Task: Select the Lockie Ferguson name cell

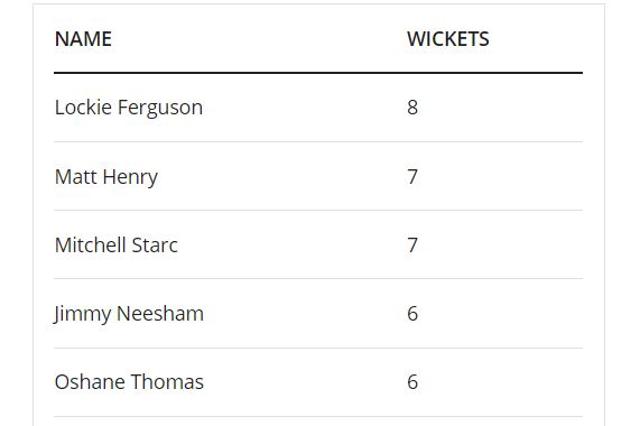Action: pos(129,108)
